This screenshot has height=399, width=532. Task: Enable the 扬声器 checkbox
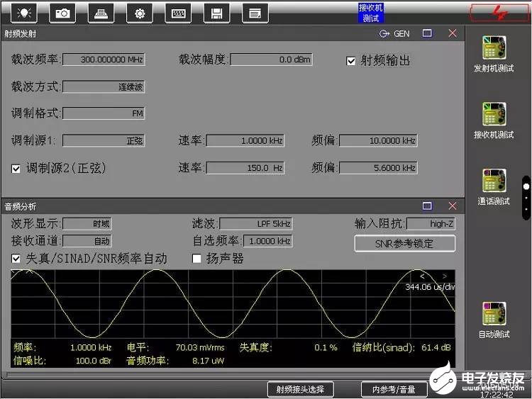tap(196, 259)
